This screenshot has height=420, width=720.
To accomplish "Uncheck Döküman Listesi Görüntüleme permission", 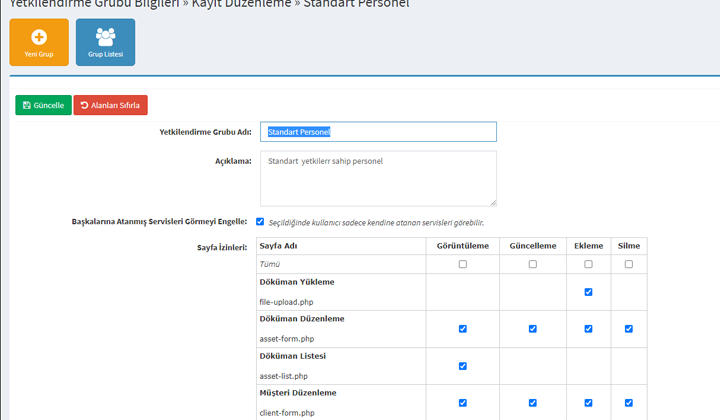I will [x=462, y=366].
